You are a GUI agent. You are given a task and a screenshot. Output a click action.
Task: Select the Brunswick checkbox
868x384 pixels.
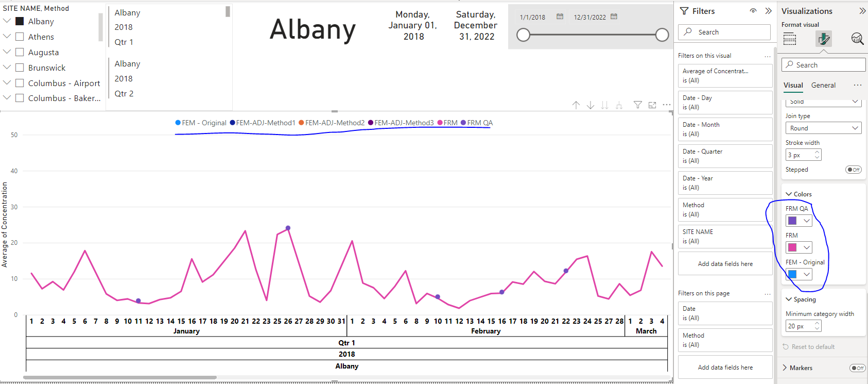(20, 68)
